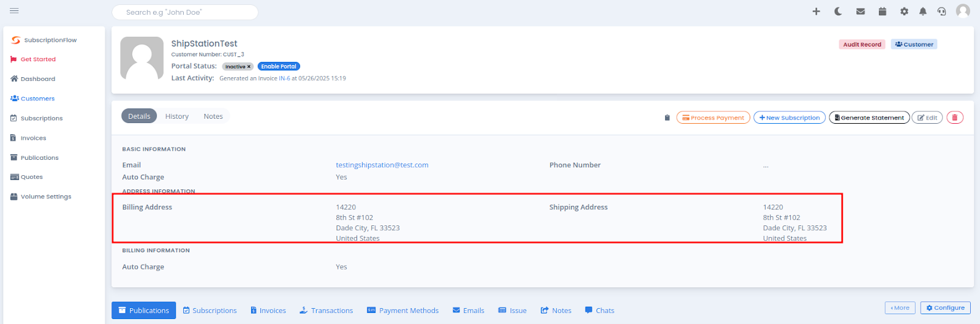Click the New Subscription button
The image size is (980, 324).
(790, 118)
